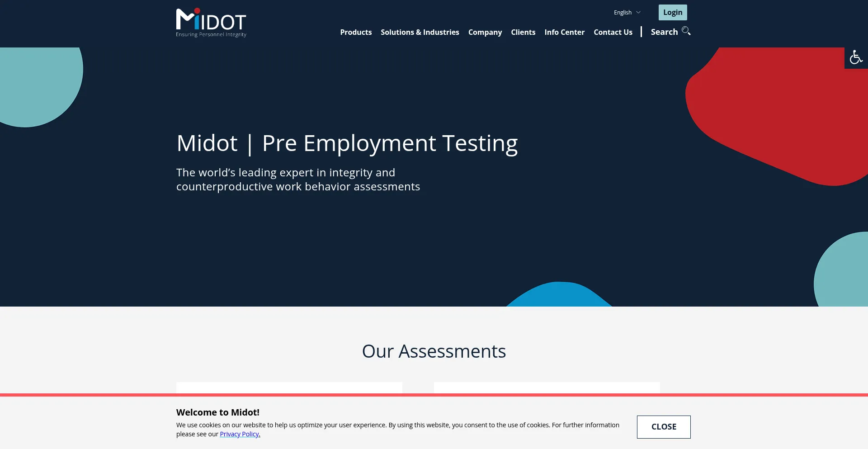The height and width of the screenshot is (449, 868).
Task: Dismiss cookie banner with CLOSE button
Action: [663, 427]
